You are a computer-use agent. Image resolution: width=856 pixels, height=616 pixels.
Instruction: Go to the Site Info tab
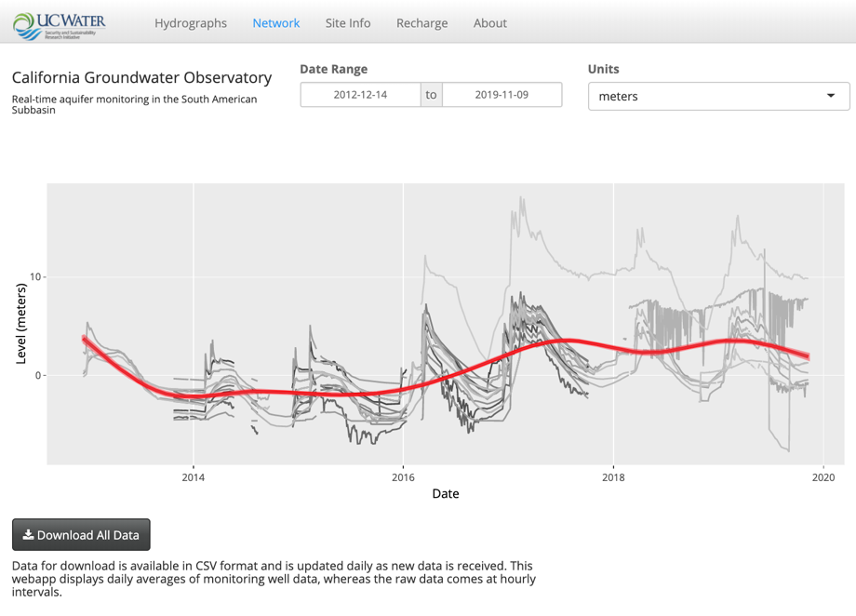pyautogui.click(x=348, y=23)
